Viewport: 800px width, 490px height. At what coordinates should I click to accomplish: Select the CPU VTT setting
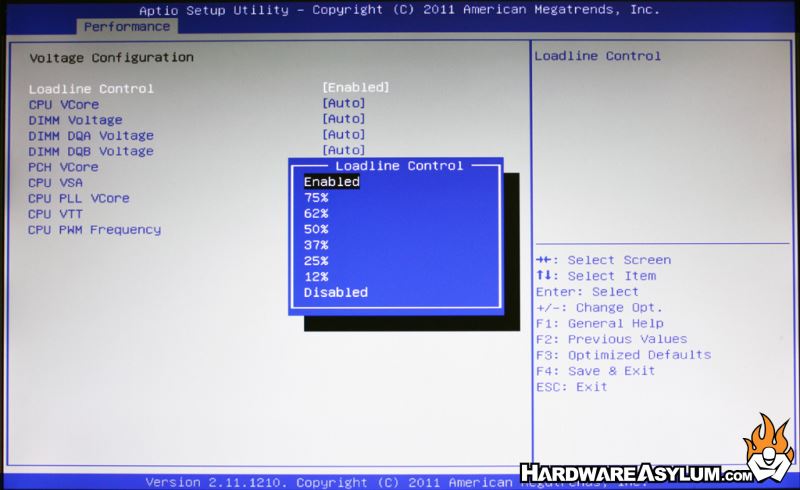coord(55,214)
